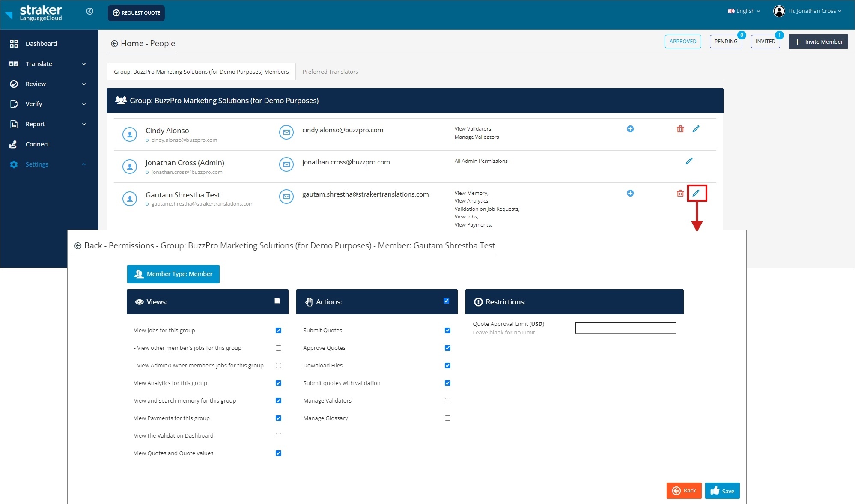Edit Cindy Alonso's permissions via pencil icon
This screenshot has width=855, height=504.
(696, 129)
